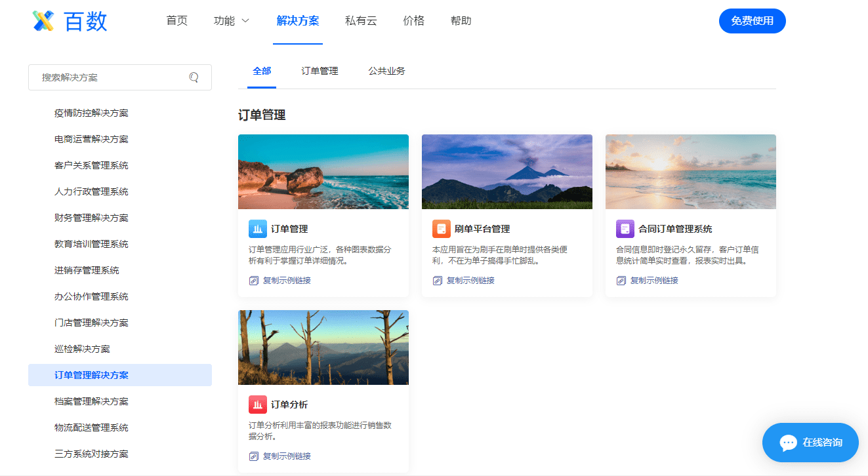Click copy-link icon under 订单分析 card
Image resolution: width=868 pixels, height=476 pixels.
coord(254,456)
